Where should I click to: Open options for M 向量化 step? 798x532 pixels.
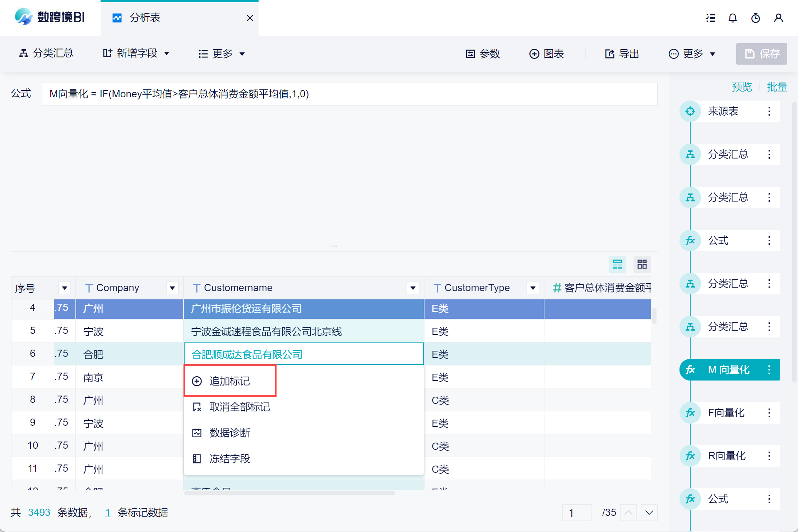769,370
